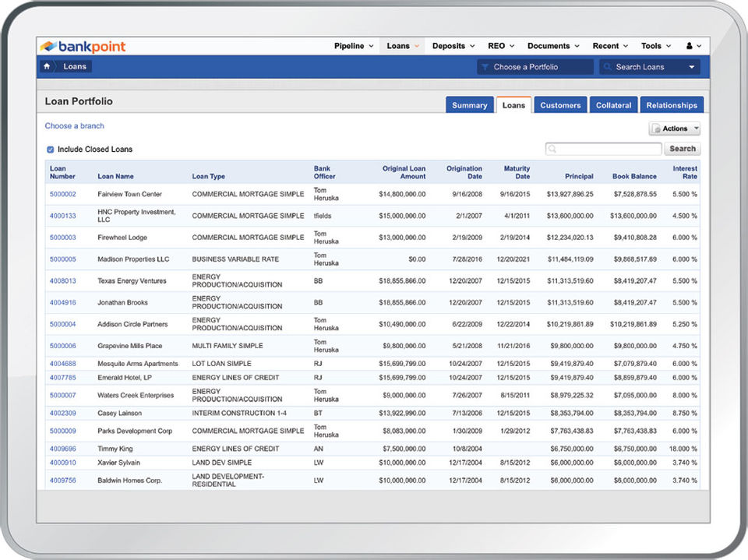
Task: Click Timmy King's 18.000 % interest rate
Action: (683, 449)
